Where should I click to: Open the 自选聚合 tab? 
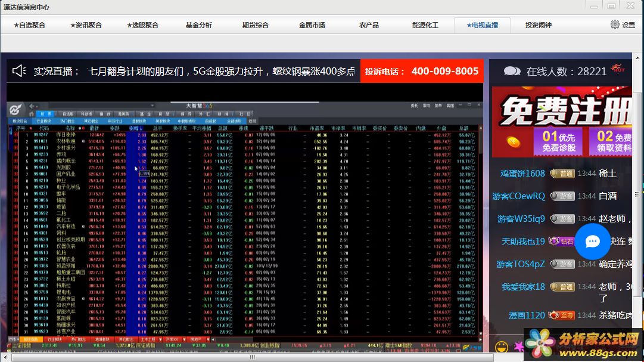(29, 25)
